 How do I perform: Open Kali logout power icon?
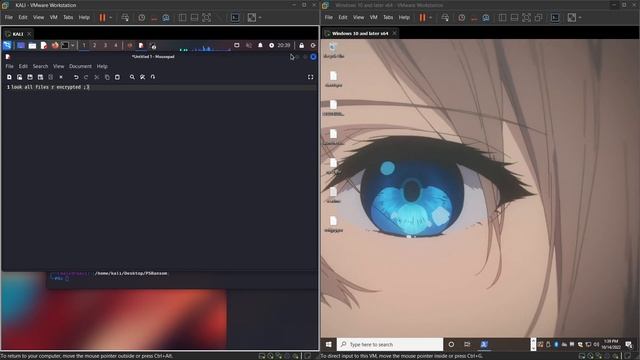click(313, 45)
